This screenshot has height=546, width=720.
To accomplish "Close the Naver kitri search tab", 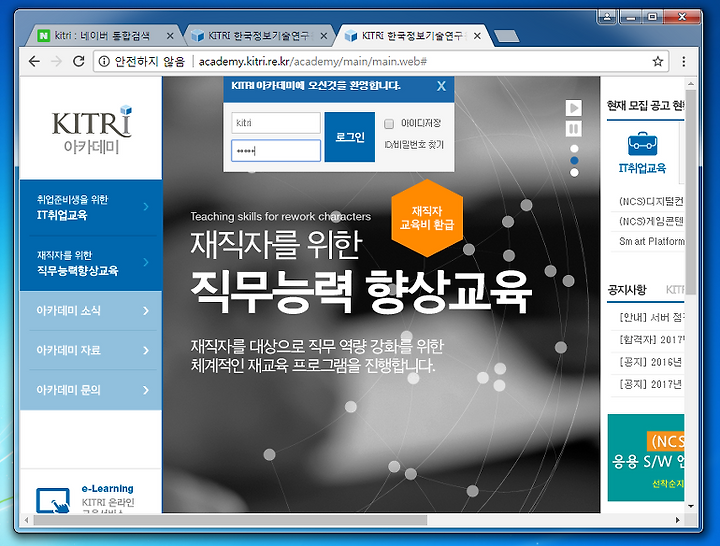I will click(x=170, y=36).
